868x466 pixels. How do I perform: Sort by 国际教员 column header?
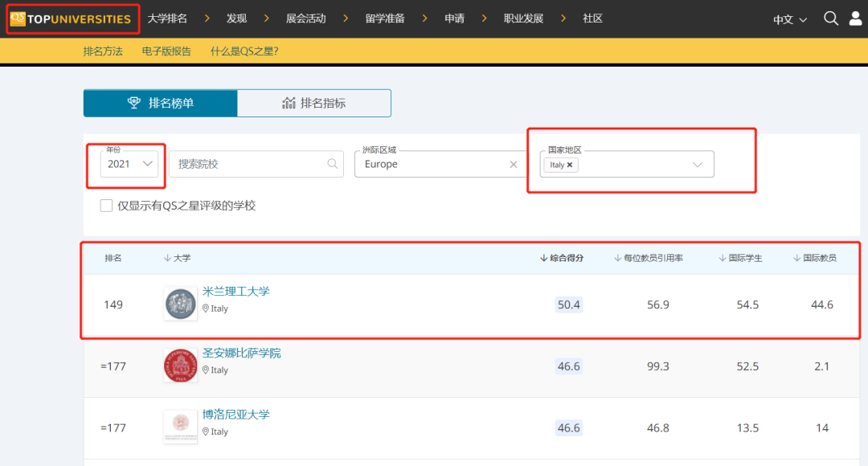pyautogui.click(x=814, y=258)
